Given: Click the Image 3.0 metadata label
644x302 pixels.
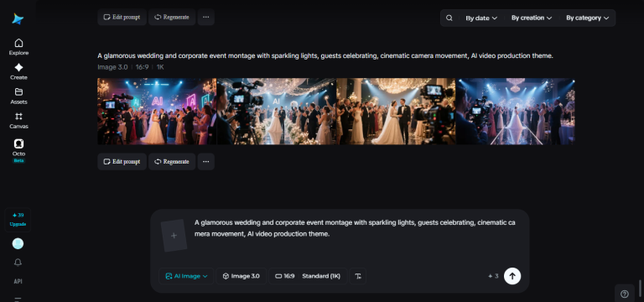Looking at the screenshot, I should tap(112, 67).
